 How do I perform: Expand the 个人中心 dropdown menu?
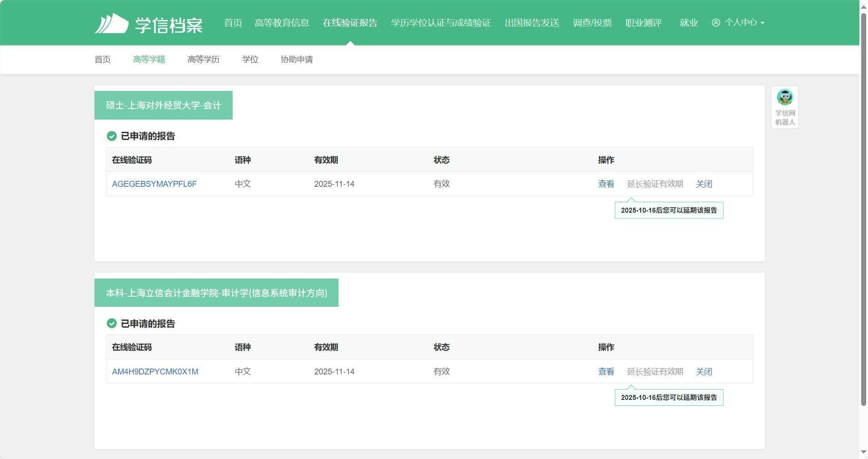(x=762, y=23)
